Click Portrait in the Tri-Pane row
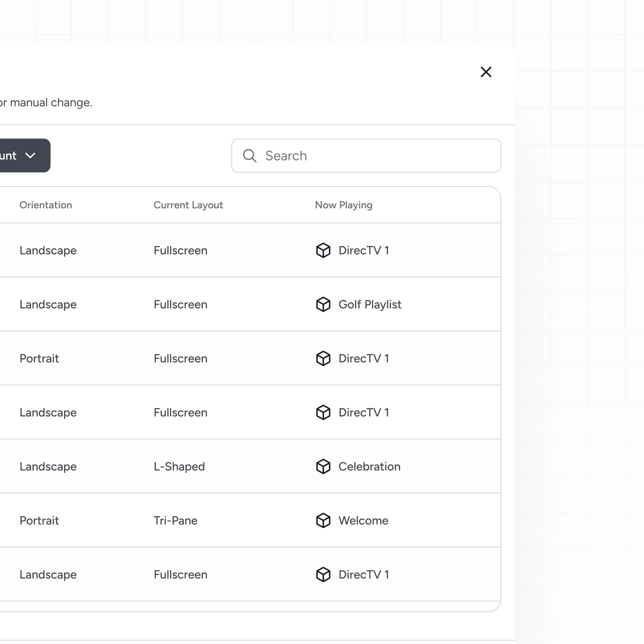This screenshot has width=644, height=644. coord(39,520)
